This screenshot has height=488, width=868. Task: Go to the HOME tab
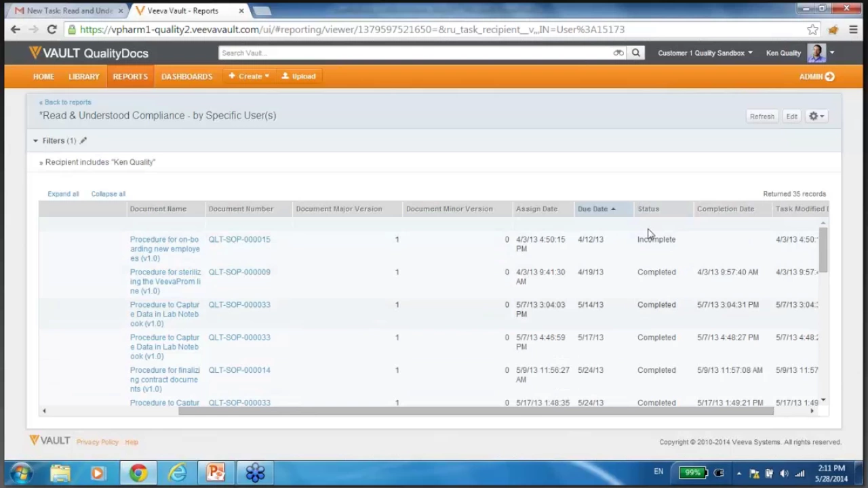tap(43, 77)
